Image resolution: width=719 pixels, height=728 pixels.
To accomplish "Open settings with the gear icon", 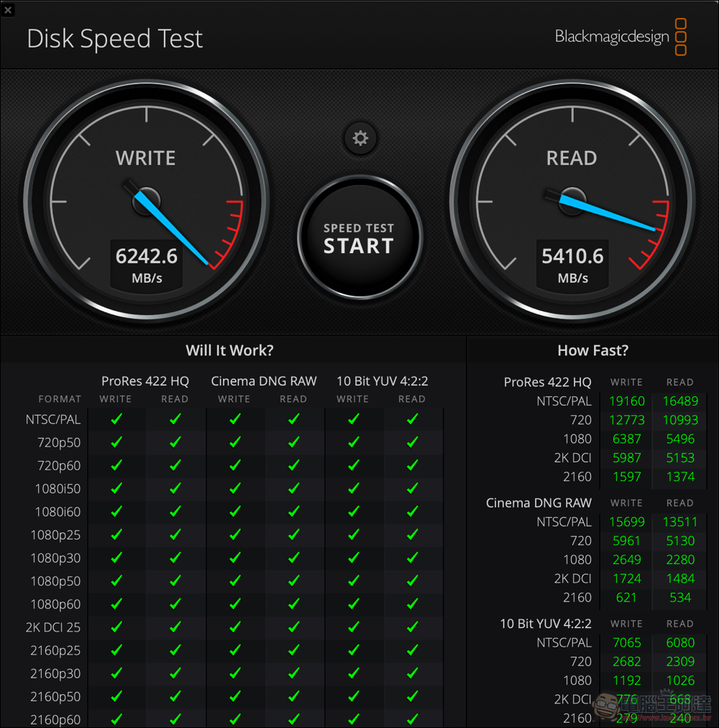I will tap(360, 138).
